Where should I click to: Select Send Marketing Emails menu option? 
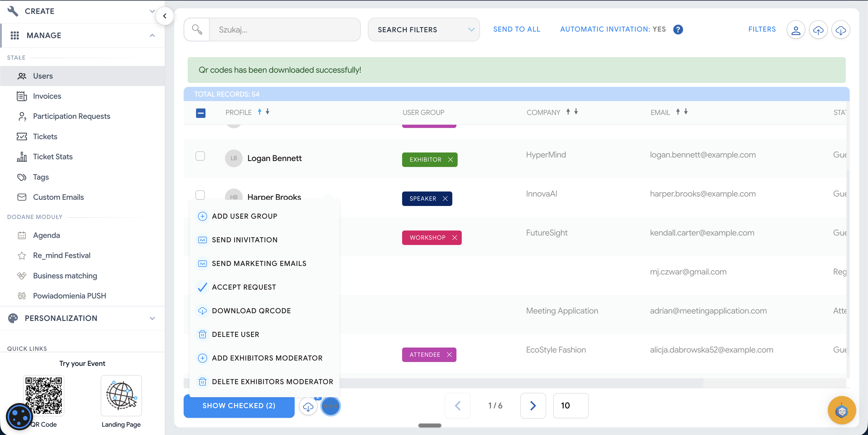(x=259, y=263)
